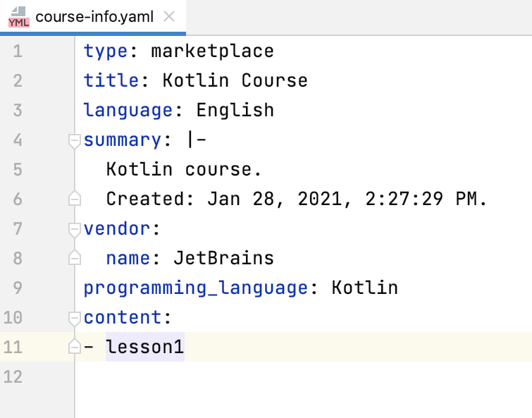The width and height of the screenshot is (532, 418).
Task: Click the Kotlin Course title value
Action: click(235, 80)
